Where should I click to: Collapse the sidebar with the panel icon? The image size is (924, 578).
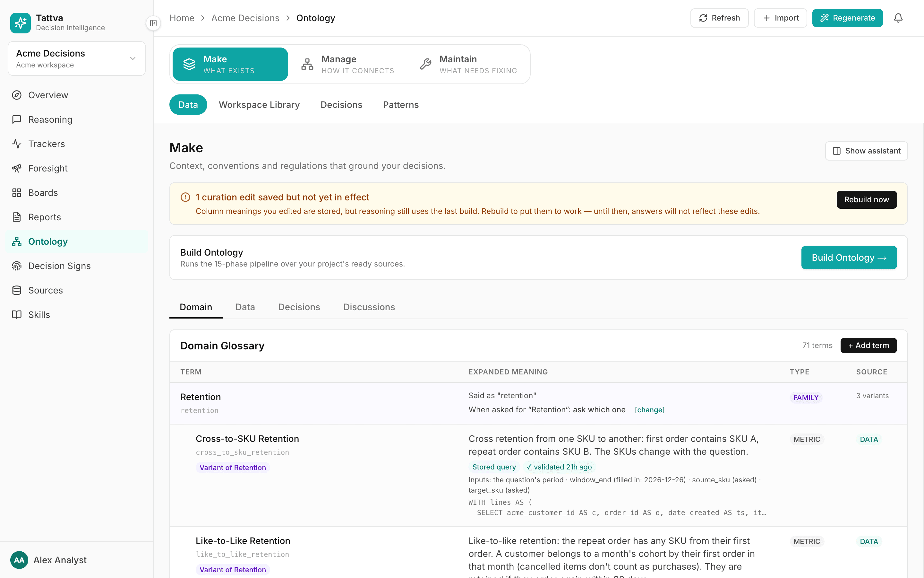click(153, 23)
